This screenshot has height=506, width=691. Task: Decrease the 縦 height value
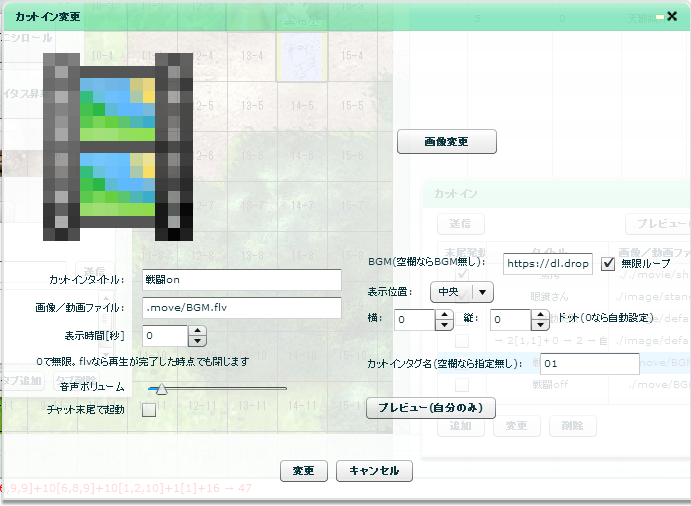point(538,325)
